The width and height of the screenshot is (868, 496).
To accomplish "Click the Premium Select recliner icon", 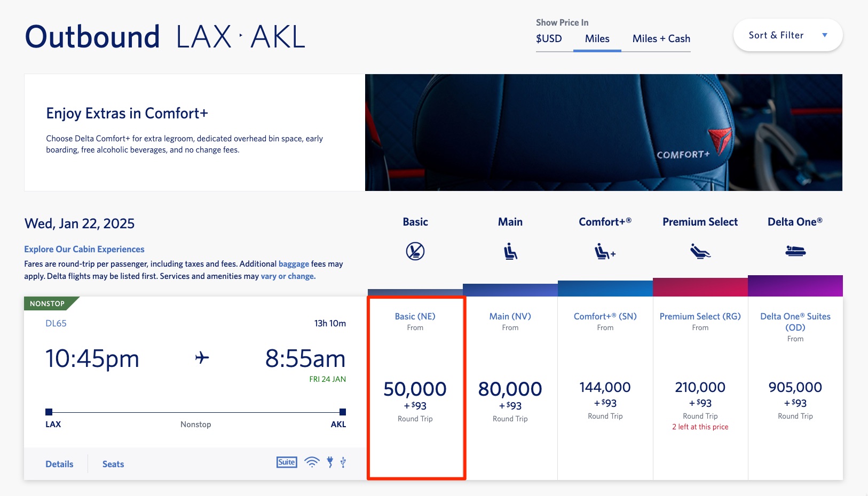I will (700, 250).
